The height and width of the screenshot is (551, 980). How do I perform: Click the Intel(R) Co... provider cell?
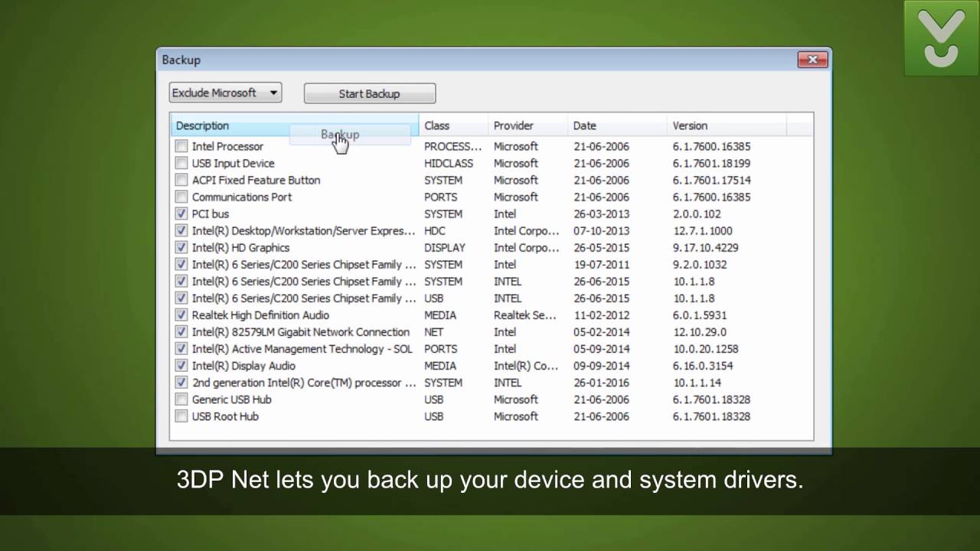point(526,365)
